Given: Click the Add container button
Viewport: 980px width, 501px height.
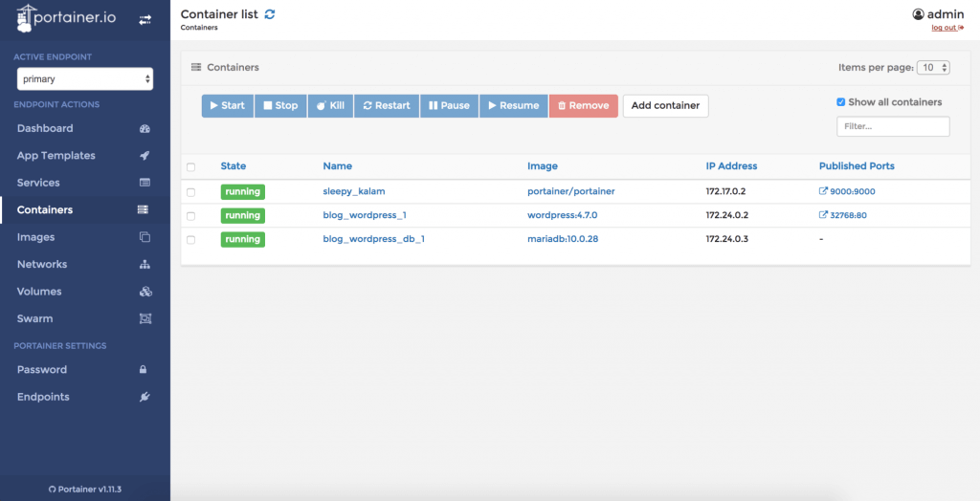Looking at the screenshot, I should click(665, 105).
